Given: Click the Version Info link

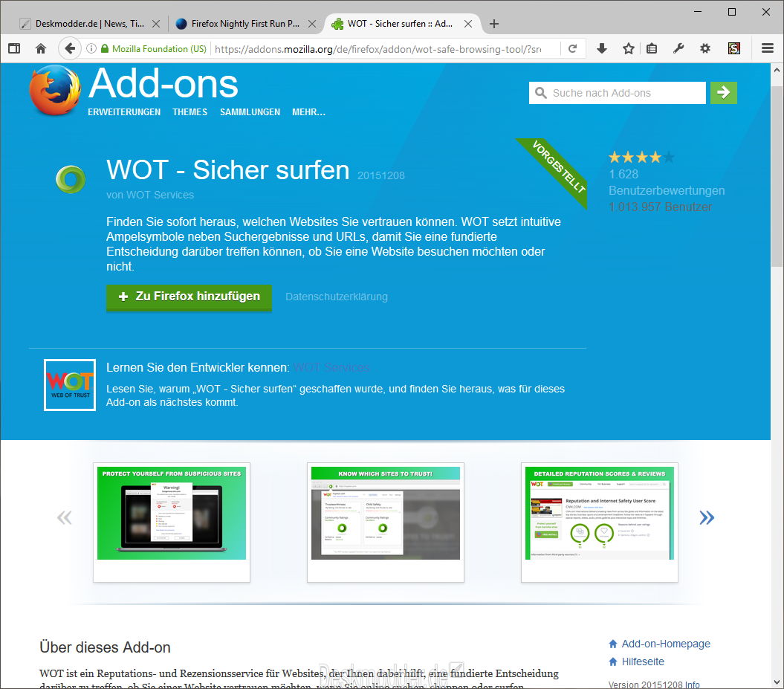Looking at the screenshot, I should [692, 685].
